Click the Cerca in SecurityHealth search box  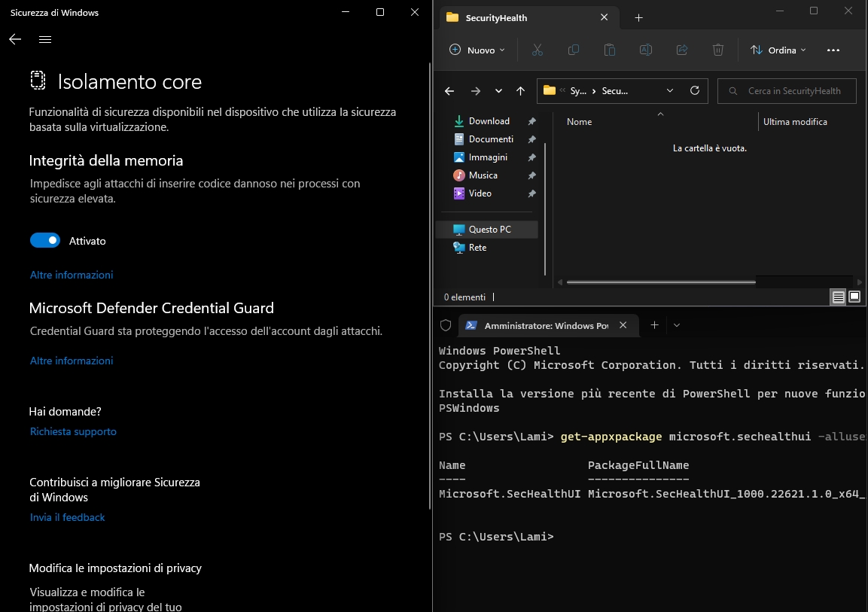tap(787, 91)
